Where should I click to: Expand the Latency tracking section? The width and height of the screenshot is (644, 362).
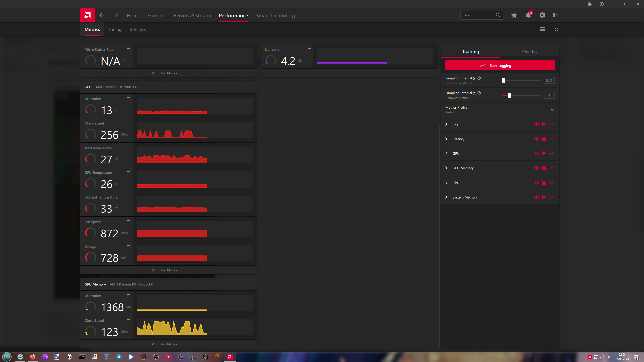click(446, 139)
